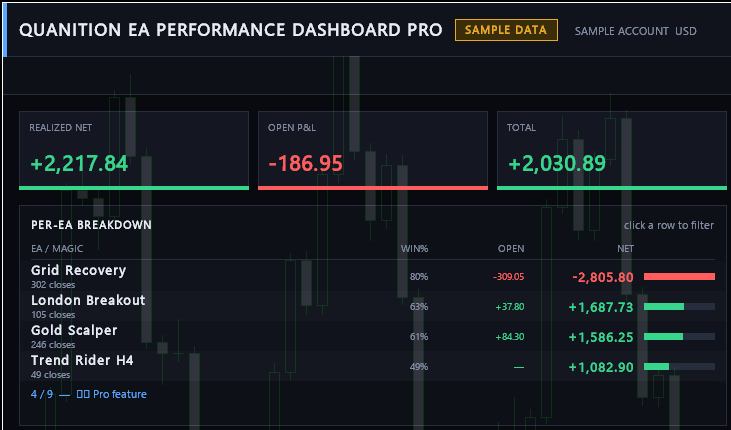Click the 'click a row to filter' hint
Screen dimensions: 731x430
[x=669, y=225]
